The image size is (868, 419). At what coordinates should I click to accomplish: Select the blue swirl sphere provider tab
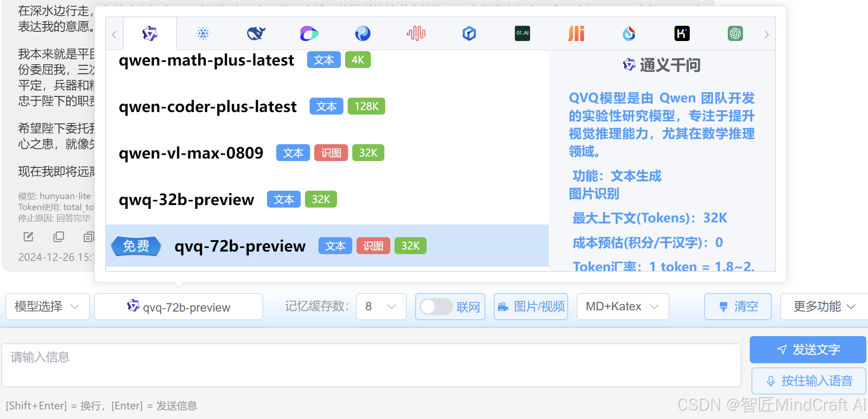363,33
